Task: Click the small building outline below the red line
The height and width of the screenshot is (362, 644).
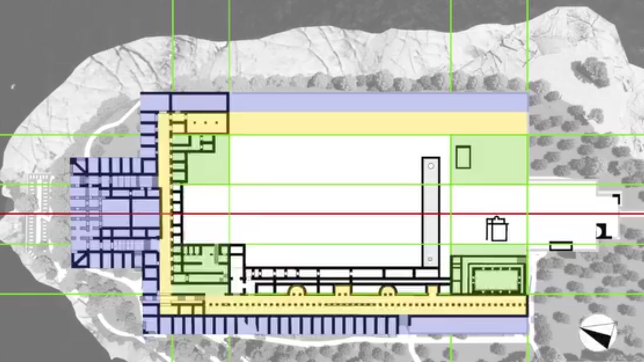Action: pos(497,229)
